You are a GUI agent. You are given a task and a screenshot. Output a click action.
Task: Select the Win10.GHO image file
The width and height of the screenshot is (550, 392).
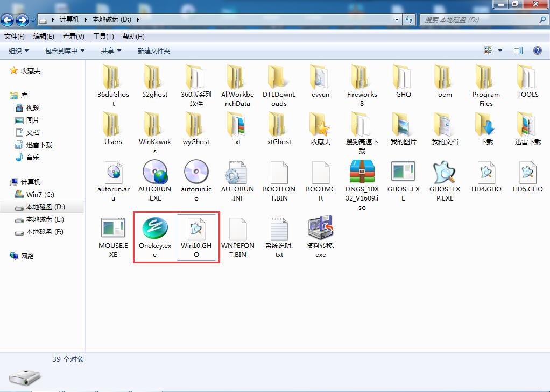coord(196,232)
